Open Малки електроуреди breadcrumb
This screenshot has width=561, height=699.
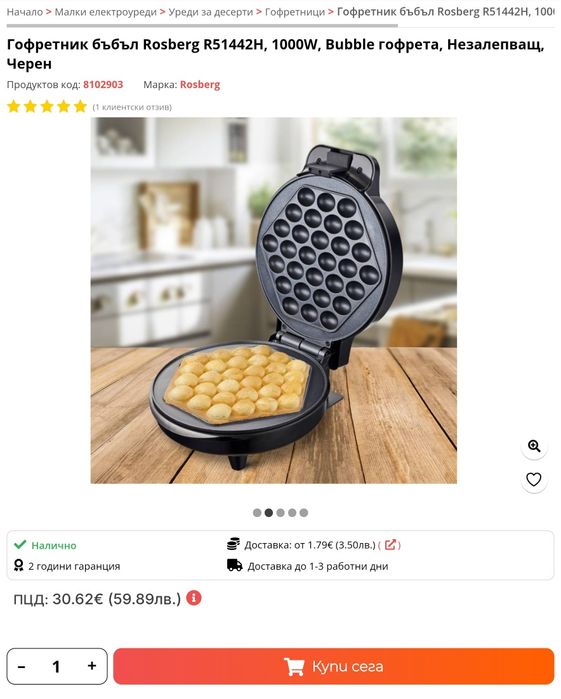[x=106, y=12]
